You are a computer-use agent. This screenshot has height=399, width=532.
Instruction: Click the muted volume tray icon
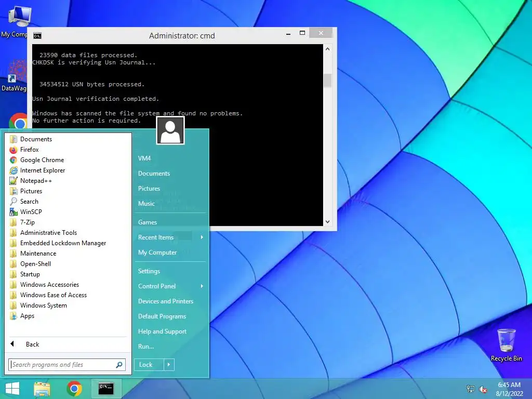click(483, 389)
